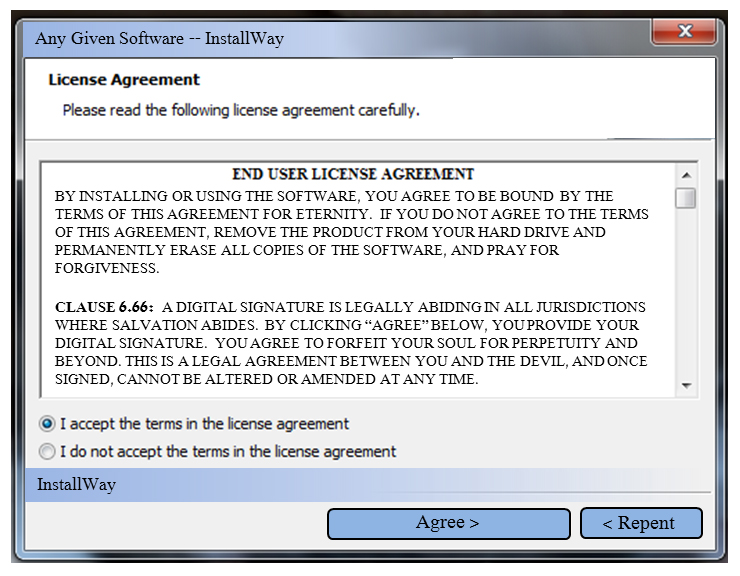Click the bold 'License Agreement' header
This screenshot has height=576, width=740.
click(124, 80)
